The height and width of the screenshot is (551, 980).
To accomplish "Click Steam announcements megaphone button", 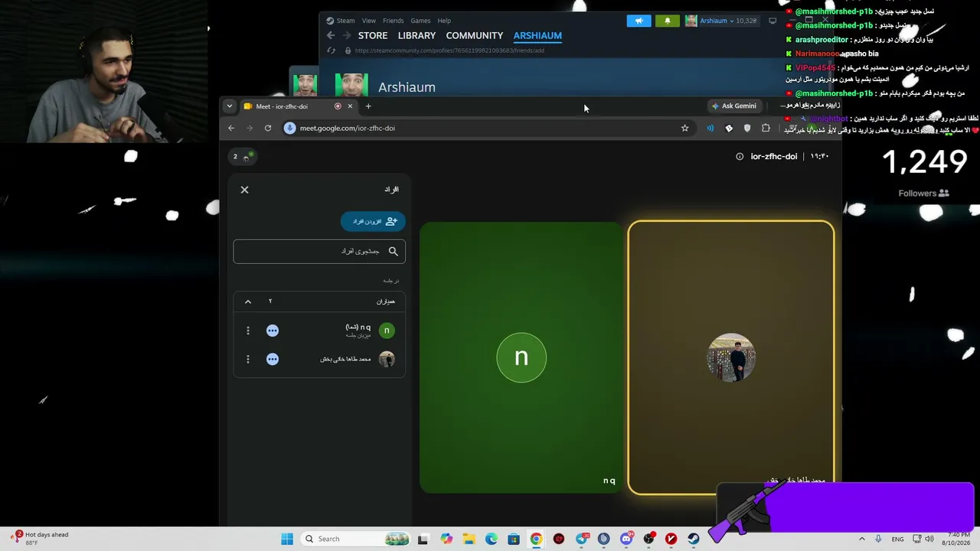I will pyautogui.click(x=639, y=21).
